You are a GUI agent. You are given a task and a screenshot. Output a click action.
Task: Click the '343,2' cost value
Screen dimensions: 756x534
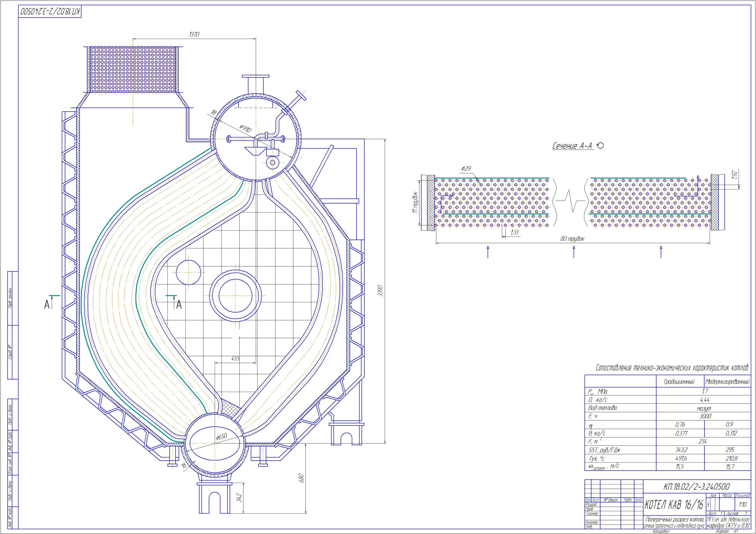tap(681, 450)
